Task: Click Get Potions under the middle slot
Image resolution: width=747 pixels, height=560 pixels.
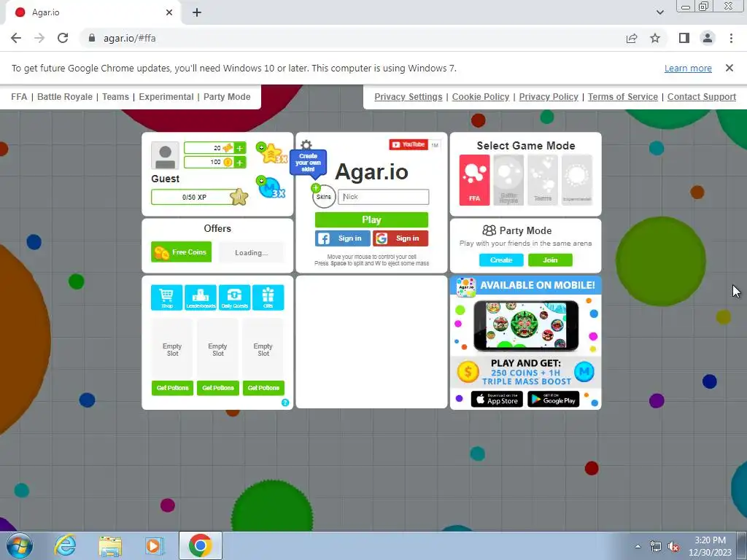Action: (x=217, y=388)
